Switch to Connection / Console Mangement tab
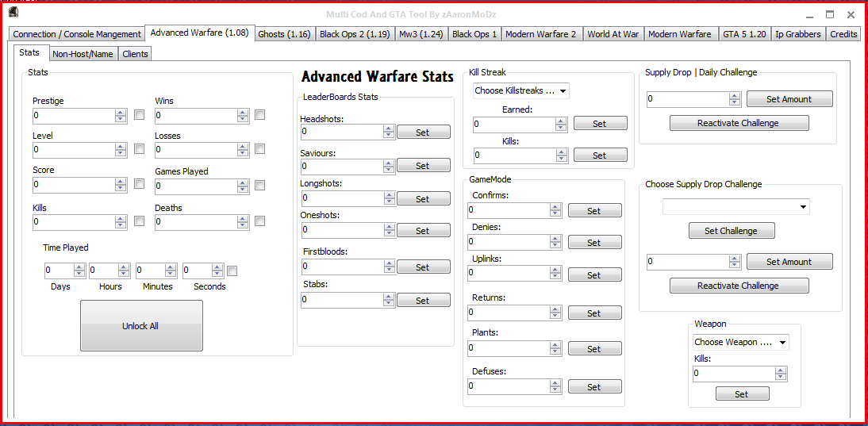The width and height of the screenshot is (868, 426). 77,34
